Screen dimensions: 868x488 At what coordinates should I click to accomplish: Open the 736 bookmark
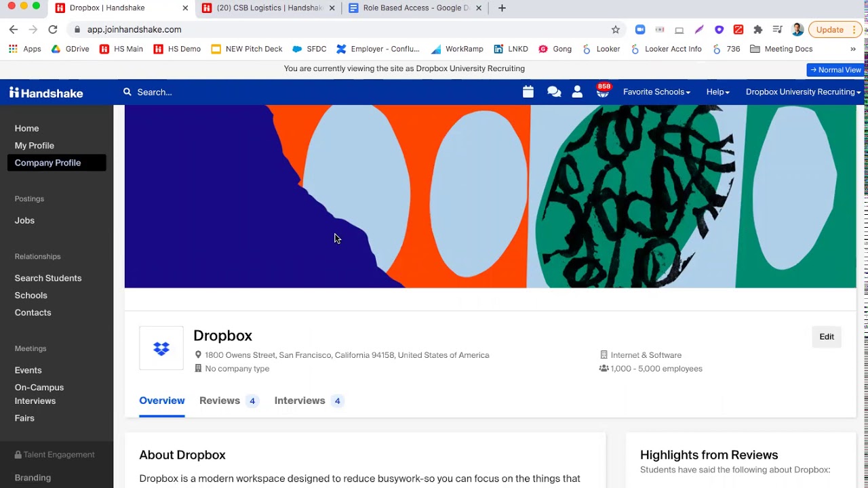click(726, 49)
